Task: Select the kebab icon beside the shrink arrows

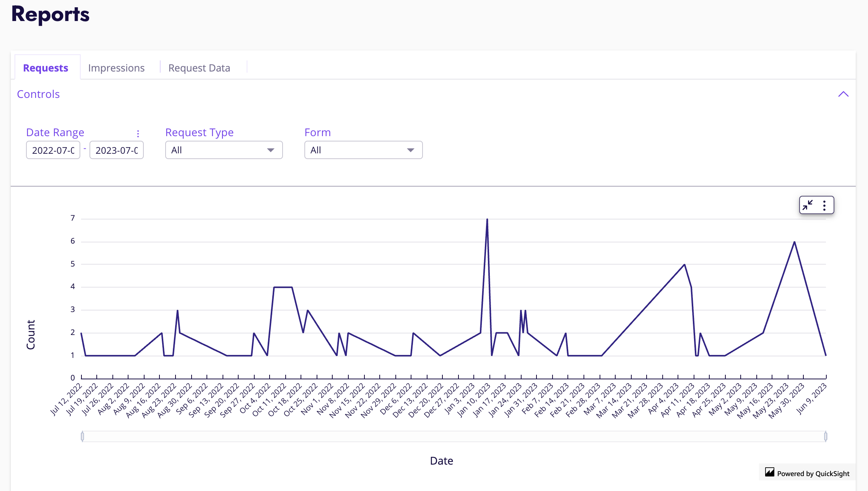Action: tap(824, 205)
